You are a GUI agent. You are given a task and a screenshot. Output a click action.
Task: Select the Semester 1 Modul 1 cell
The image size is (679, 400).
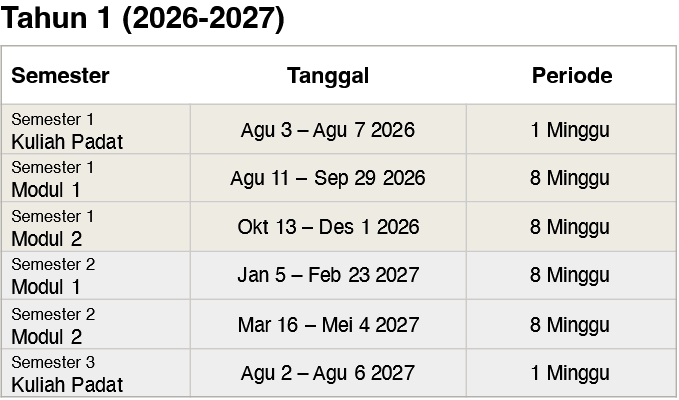pos(60,179)
